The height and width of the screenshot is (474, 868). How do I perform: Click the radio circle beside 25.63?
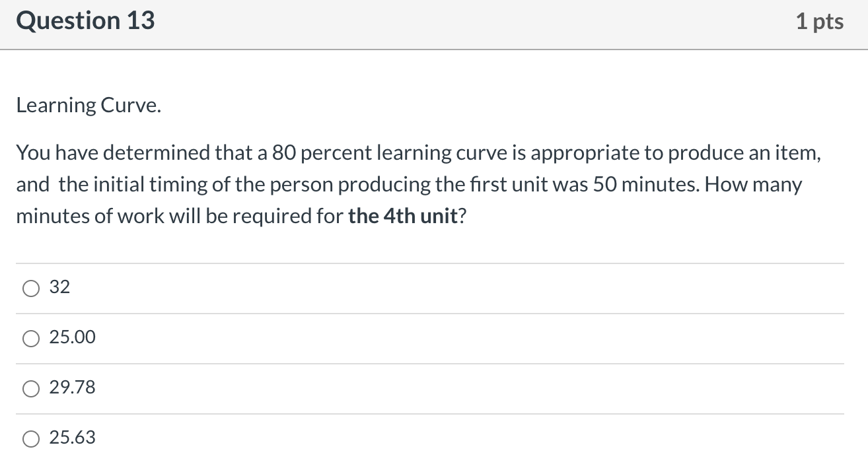pos(30,438)
